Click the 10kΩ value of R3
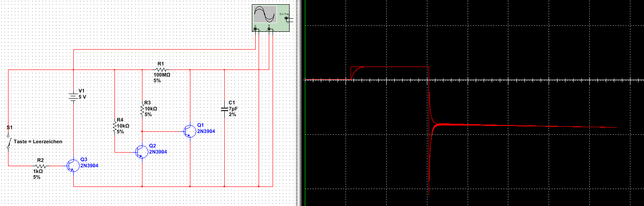This screenshot has height=206, width=644. [151, 109]
